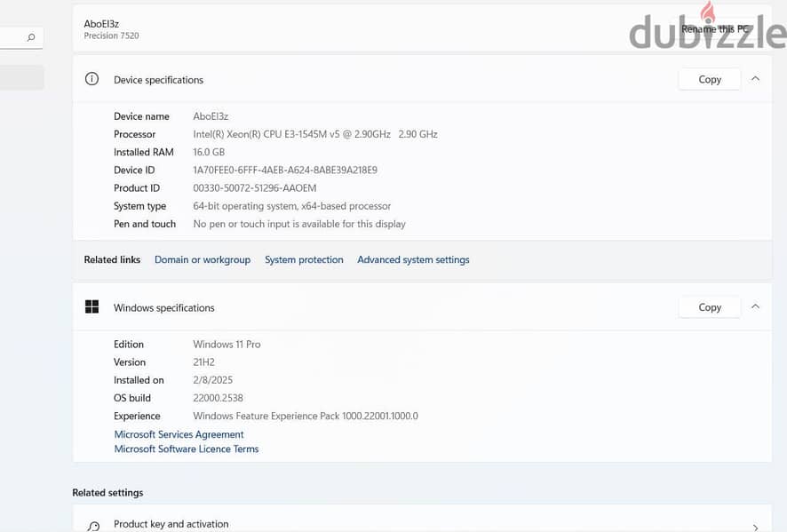Image resolution: width=787 pixels, height=532 pixels.
Task: Click the Device specifications heading
Action: coord(159,80)
